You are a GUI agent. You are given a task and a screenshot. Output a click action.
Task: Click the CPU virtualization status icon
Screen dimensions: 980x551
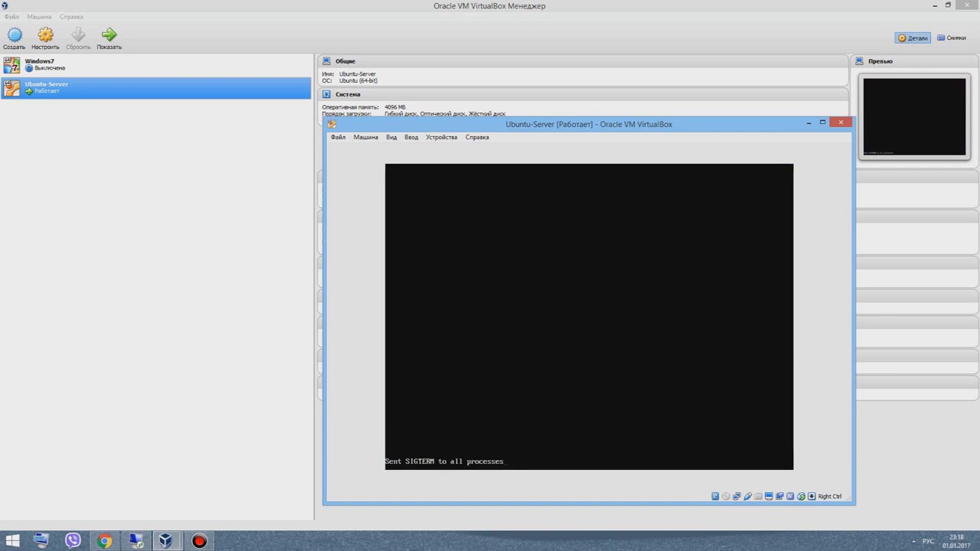click(790, 497)
